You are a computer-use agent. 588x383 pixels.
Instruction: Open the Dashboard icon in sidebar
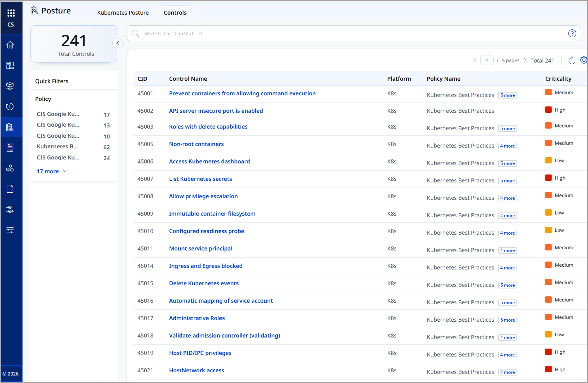[10, 65]
